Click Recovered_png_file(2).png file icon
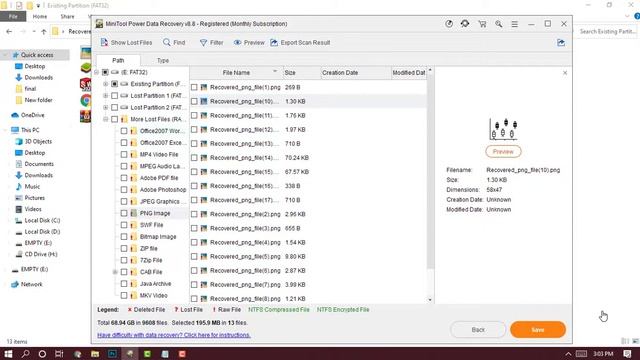Image resolution: width=640 pixels, height=360 pixels. 204,214
